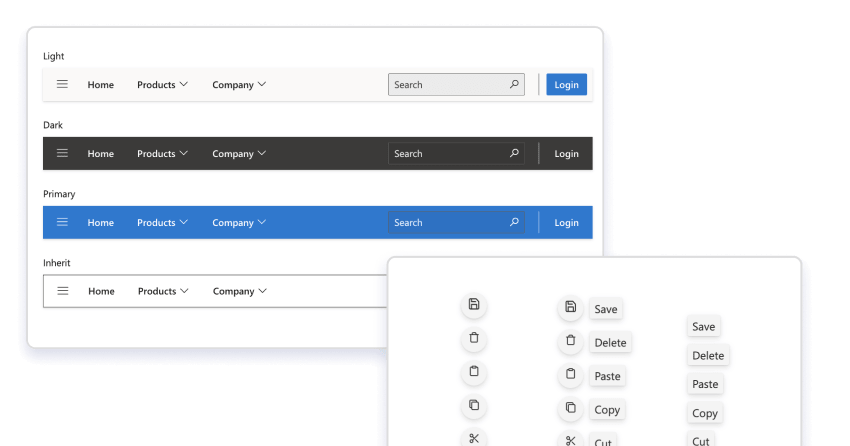Image resolution: width=850 pixels, height=446 pixels.
Task: Click copy icon beside the Copy label
Action: click(570, 408)
